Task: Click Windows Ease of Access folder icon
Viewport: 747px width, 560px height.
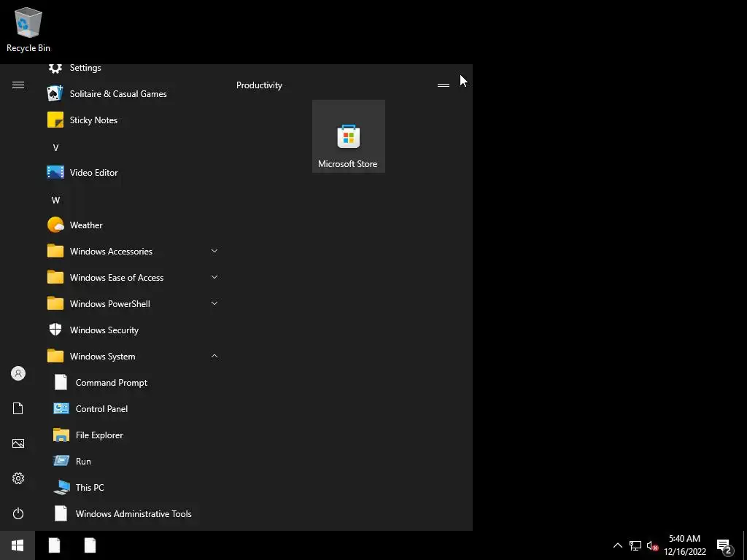Action: coord(55,277)
